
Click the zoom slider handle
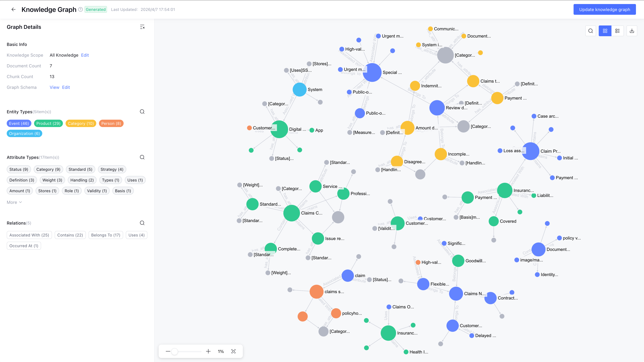[x=174, y=351]
